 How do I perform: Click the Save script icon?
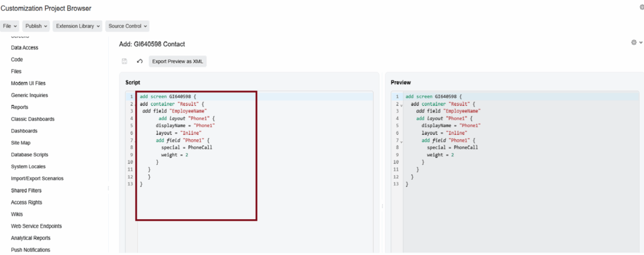(x=125, y=61)
